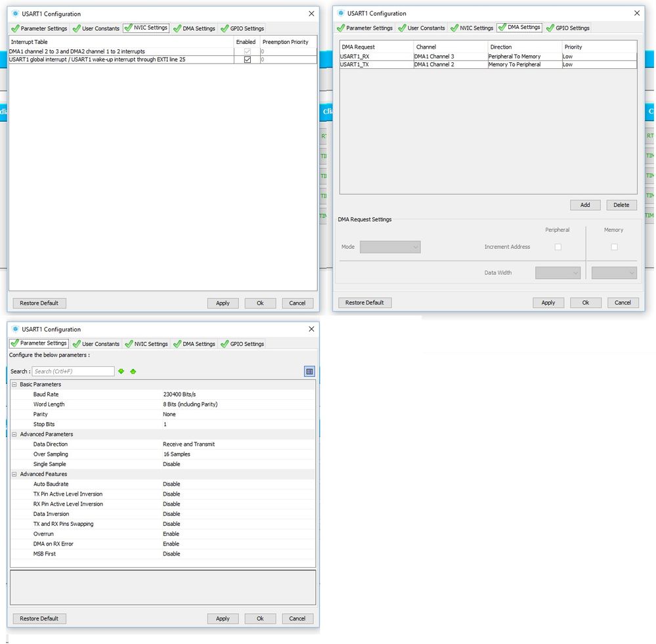656x644 pixels.
Task: Click Ok in the Parameter Settings window
Action: (x=260, y=618)
